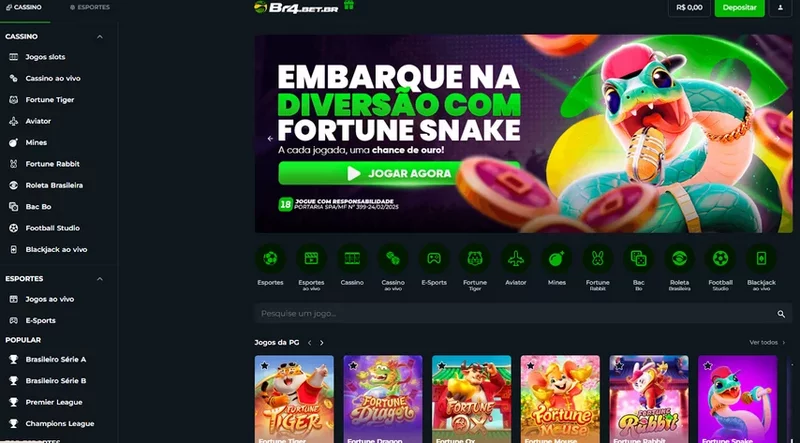Select the Bac Bo dice icon

coord(638,258)
